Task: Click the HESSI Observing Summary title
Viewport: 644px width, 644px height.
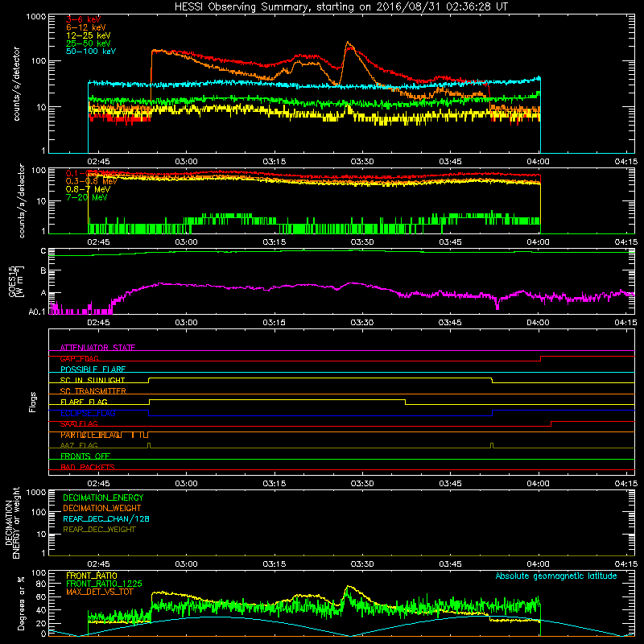Action: pyautogui.click(x=341, y=7)
